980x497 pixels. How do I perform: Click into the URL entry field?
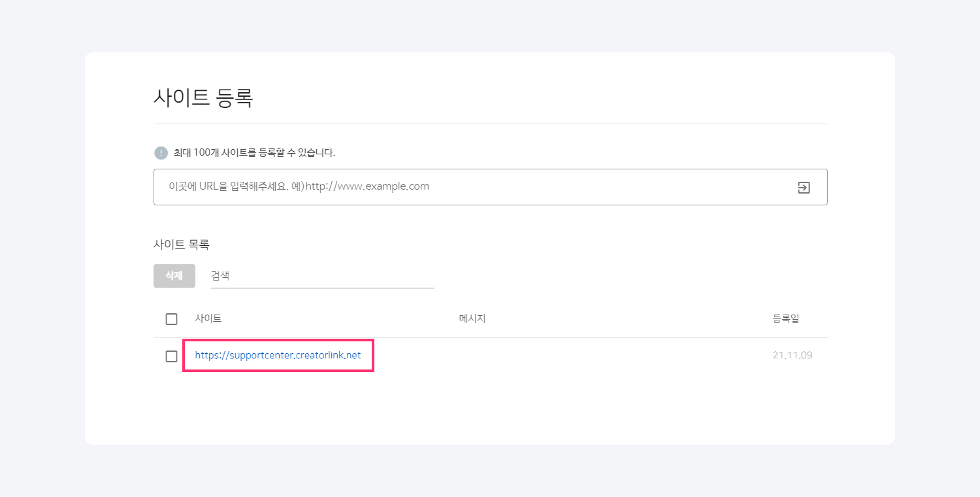[470, 187]
